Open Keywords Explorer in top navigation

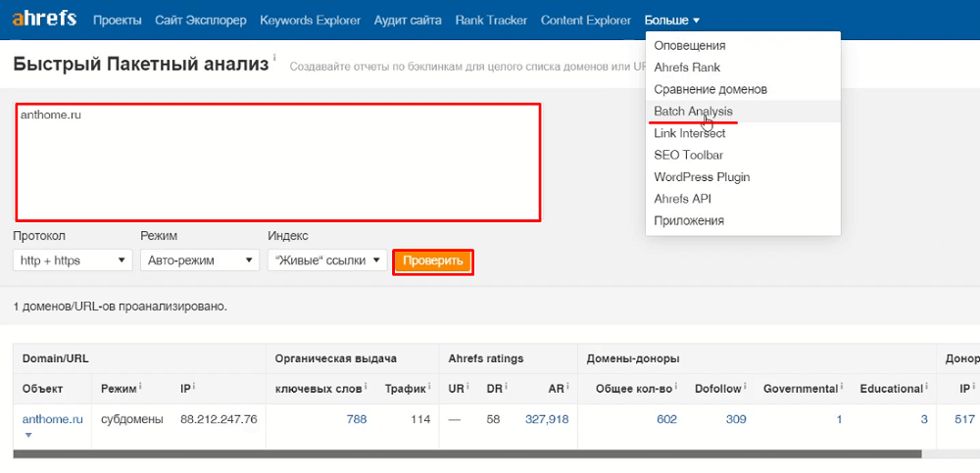310,20
